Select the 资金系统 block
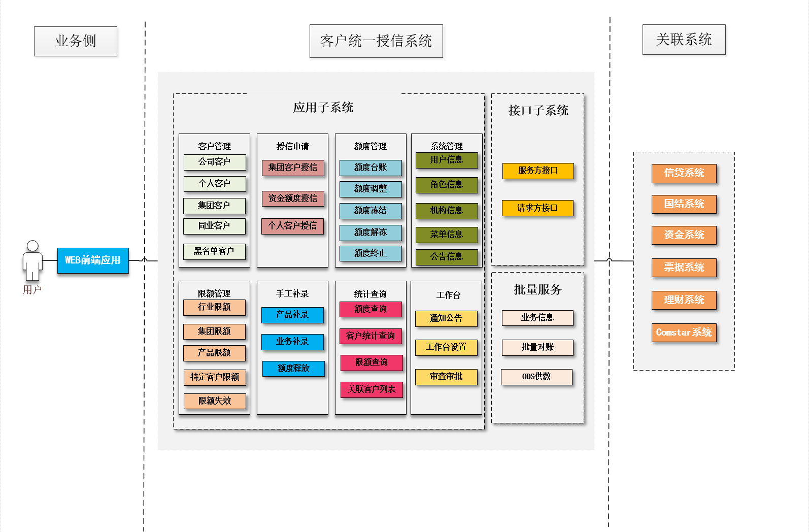 [x=684, y=235]
